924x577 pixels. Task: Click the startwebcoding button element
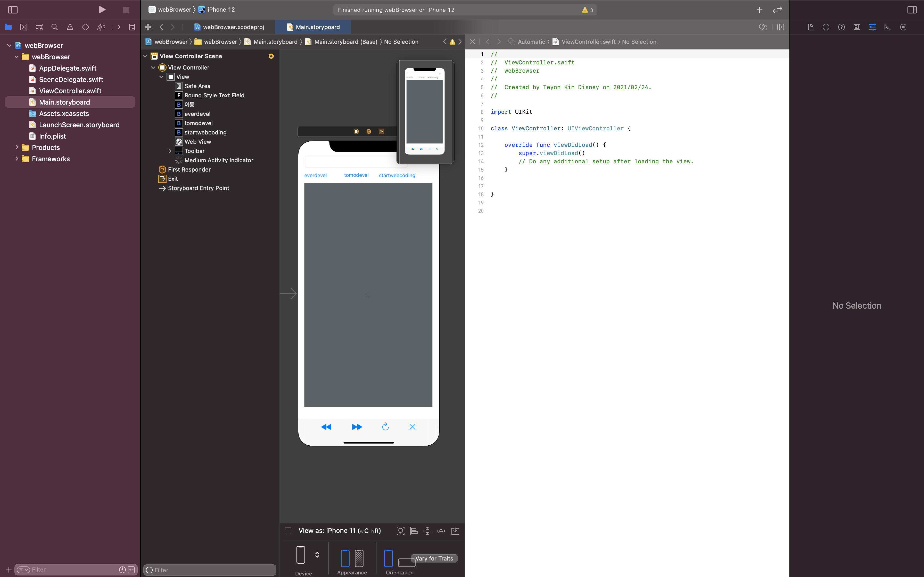[x=397, y=175]
